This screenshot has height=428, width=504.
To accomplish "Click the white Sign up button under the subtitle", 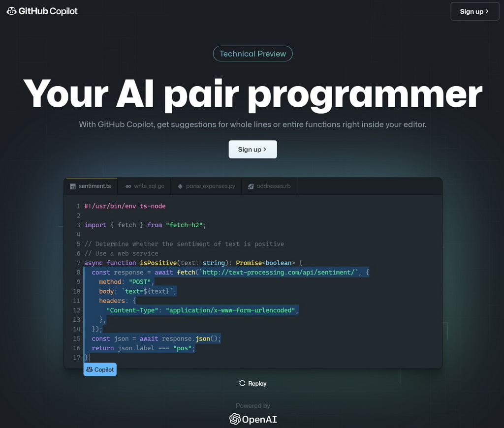I will point(252,150).
